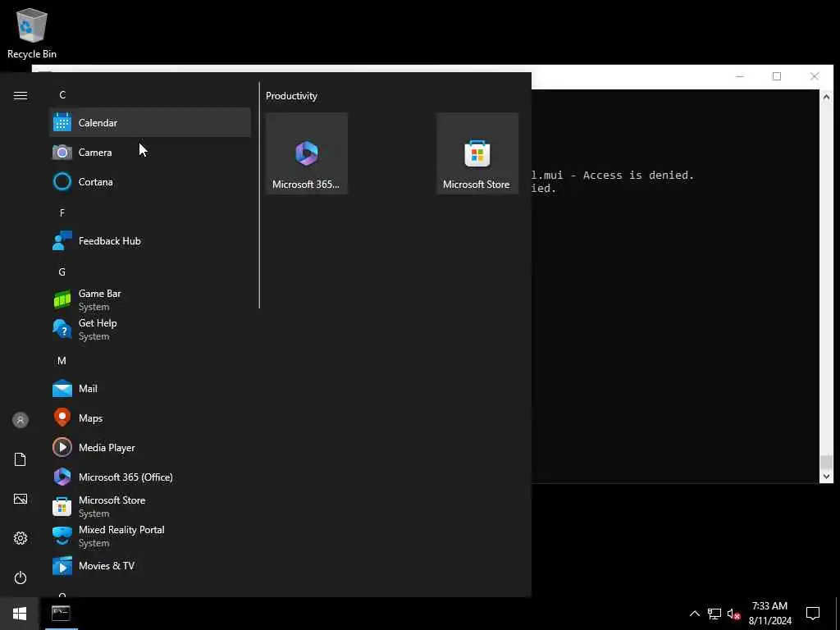Click the Movies & TV label
Screen dimensions: 840x630
(107, 566)
